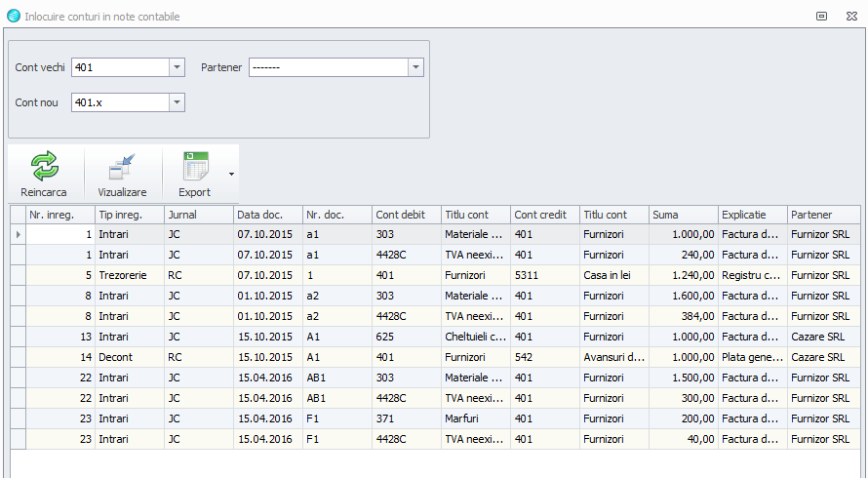Select the Decont row with Cazare SRL
The width and height of the screenshot is (868, 478).
[435, 357]
